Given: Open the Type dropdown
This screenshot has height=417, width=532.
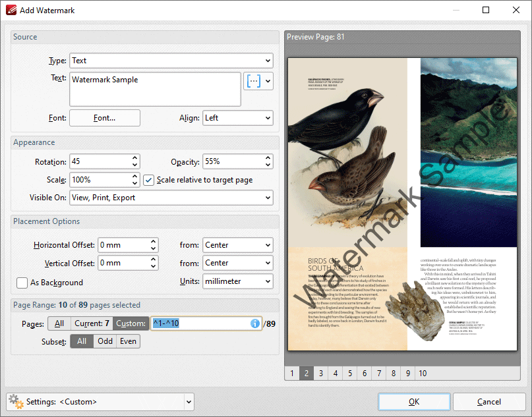Looking at the screenshot, I should [171, 61].
